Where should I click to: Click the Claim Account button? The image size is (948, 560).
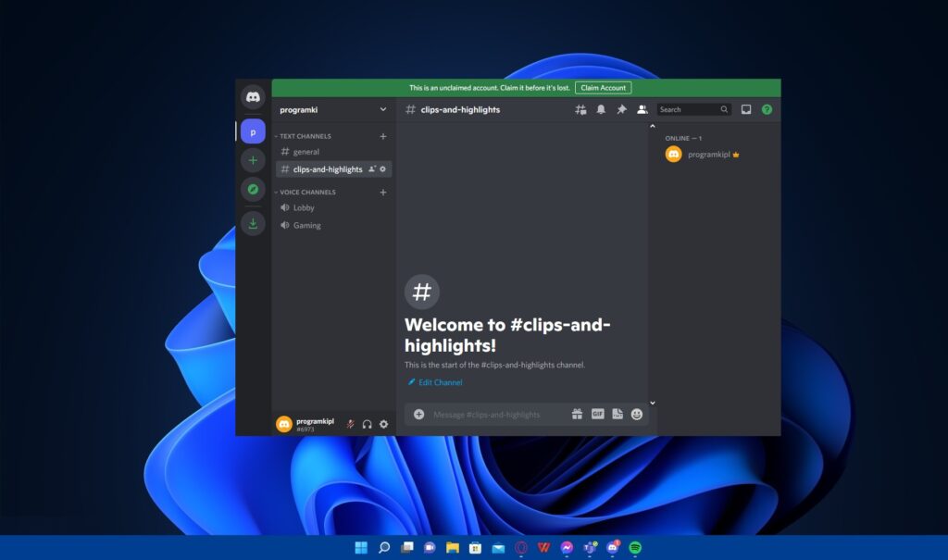(x=604, y=88)
